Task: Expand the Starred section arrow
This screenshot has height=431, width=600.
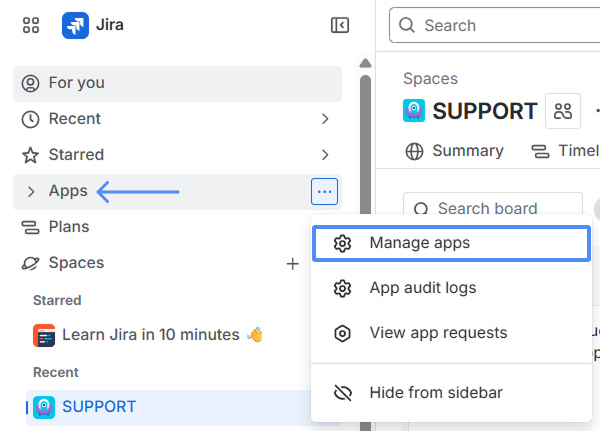Action: [325, 155]
